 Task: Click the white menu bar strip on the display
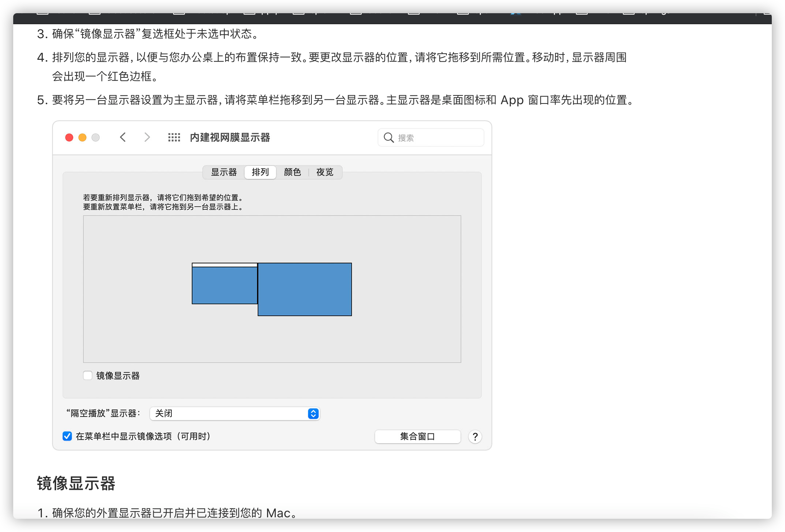224,265
